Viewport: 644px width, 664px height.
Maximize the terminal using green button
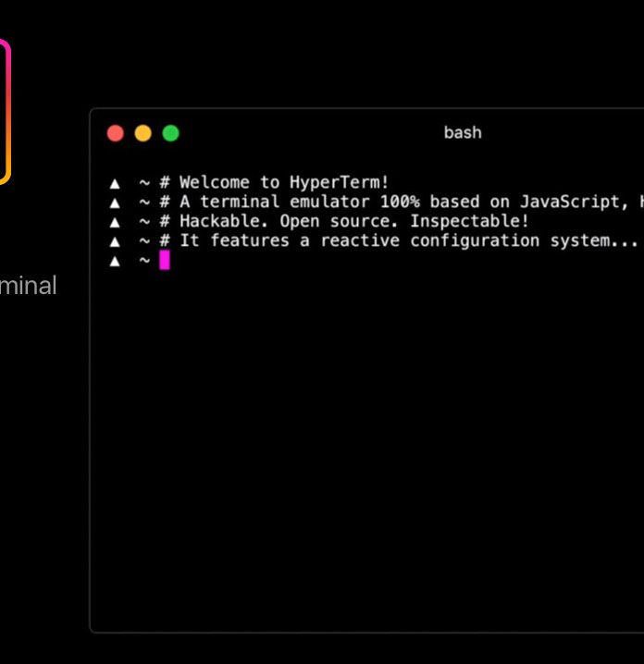170,133
